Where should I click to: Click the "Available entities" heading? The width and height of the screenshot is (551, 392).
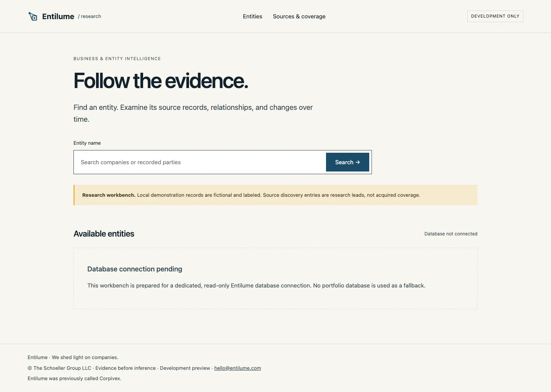click(104, 234)
